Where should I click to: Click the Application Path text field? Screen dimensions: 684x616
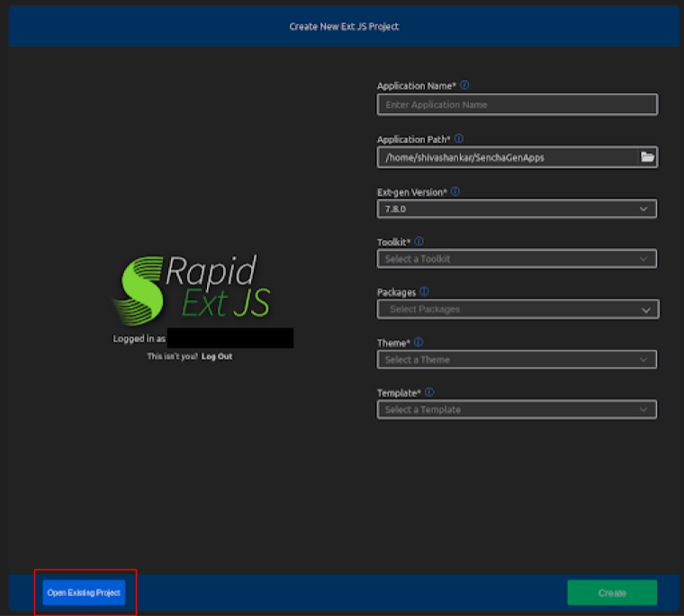tap(508, 157)
